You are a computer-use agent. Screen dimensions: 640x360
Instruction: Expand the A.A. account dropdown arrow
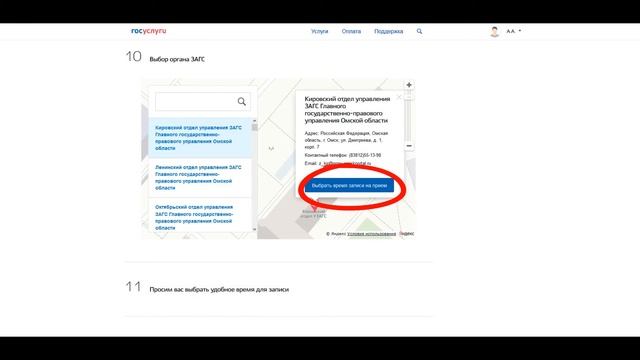pyautogui.click(x=520, y=31)
